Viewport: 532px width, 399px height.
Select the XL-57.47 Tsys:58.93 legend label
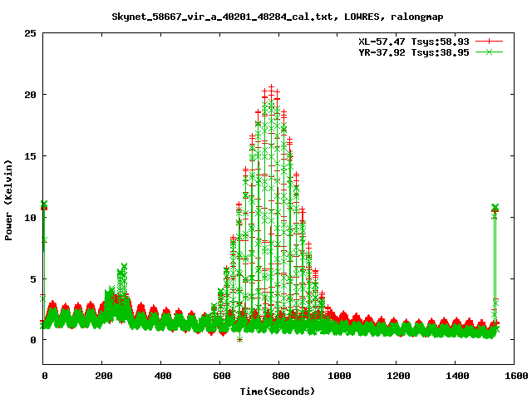pos(414,42)
